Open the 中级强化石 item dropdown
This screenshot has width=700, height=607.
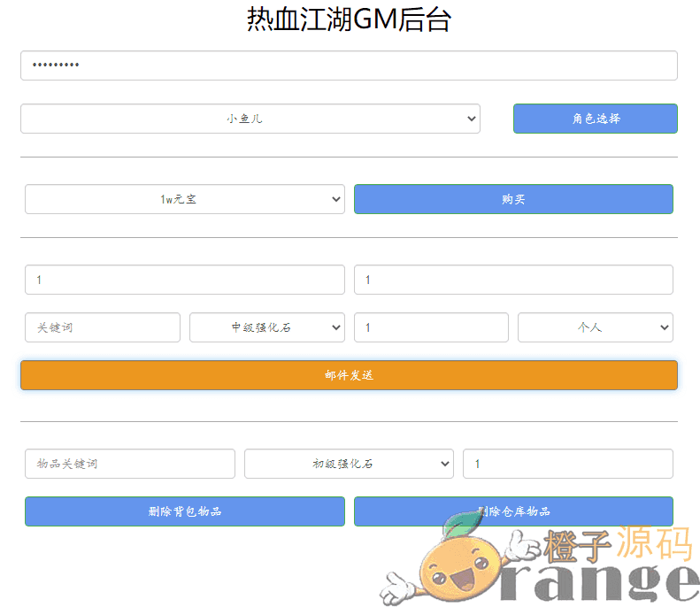[266, 327]
